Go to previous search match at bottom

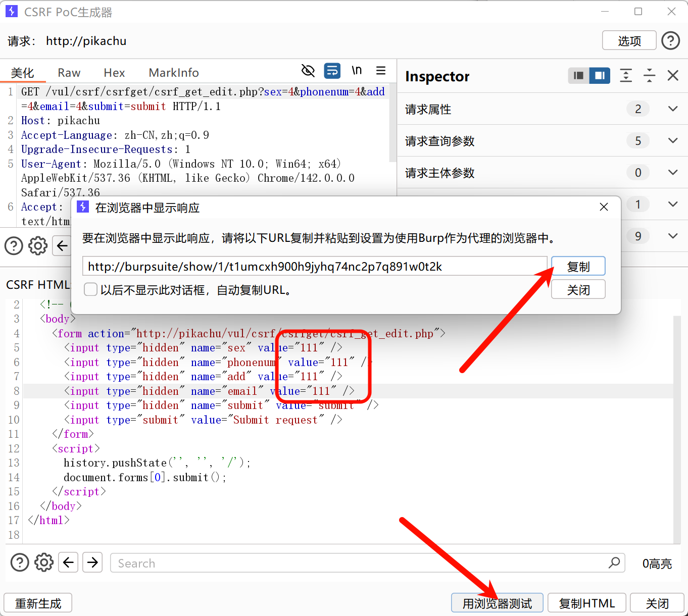click(x=68, y=562)
